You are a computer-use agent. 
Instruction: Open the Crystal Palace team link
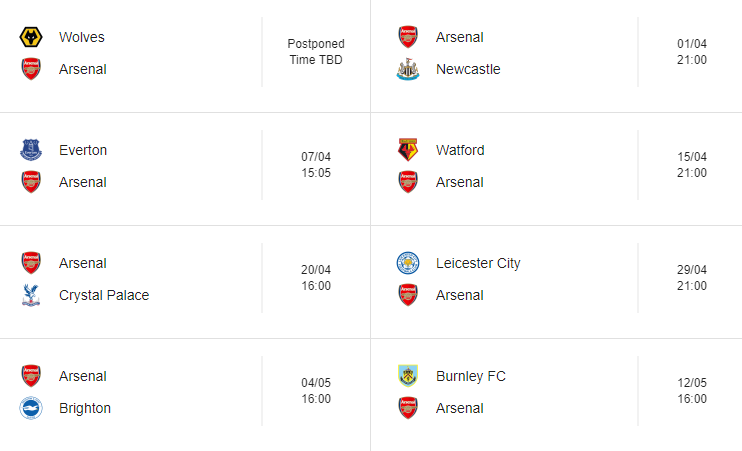pos(104,296)
